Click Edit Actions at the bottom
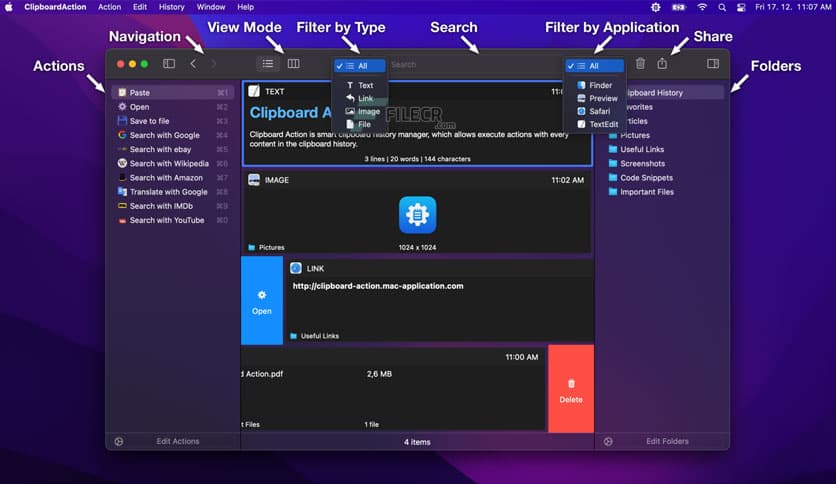This screenshot has height=484, width=836. click(178, 441)
